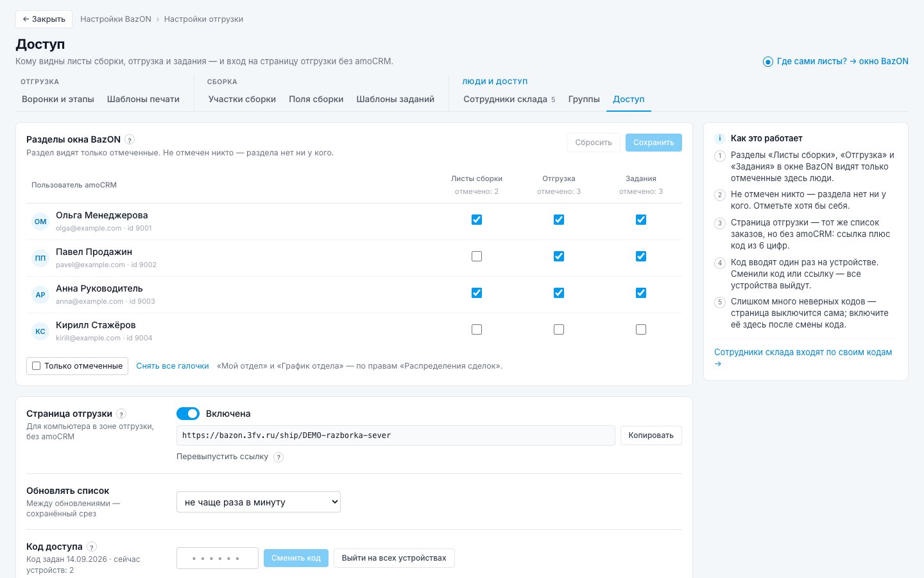Switch to Сотрудники склада tab
Viewport: 924px width, 578px height.
509,100
